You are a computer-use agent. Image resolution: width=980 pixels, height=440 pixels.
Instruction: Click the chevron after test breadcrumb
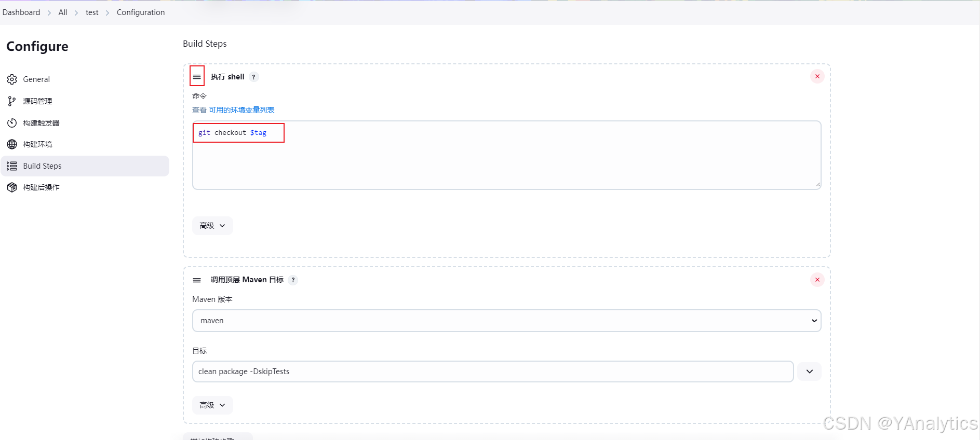pyautogui.click(x=108, y=13)
